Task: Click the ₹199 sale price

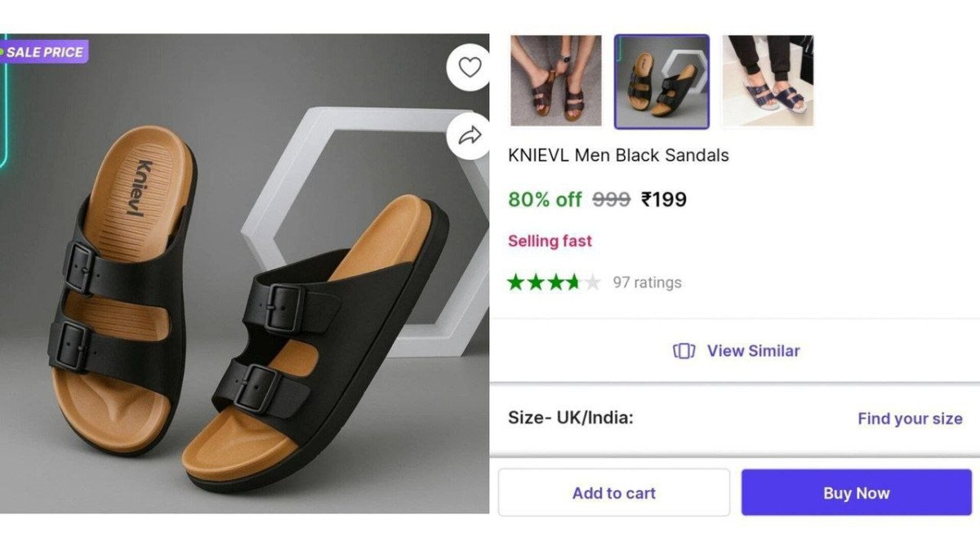Action: pyautogui.click(x=663, y=199)
